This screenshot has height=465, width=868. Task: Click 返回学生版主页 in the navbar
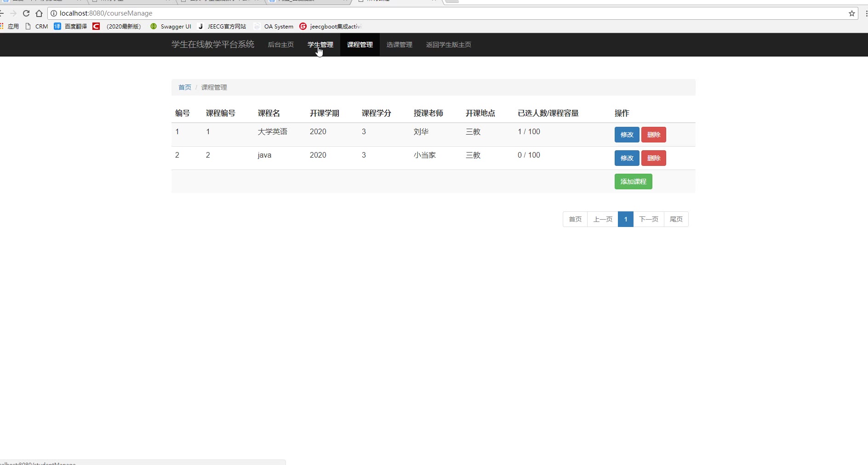449,45
